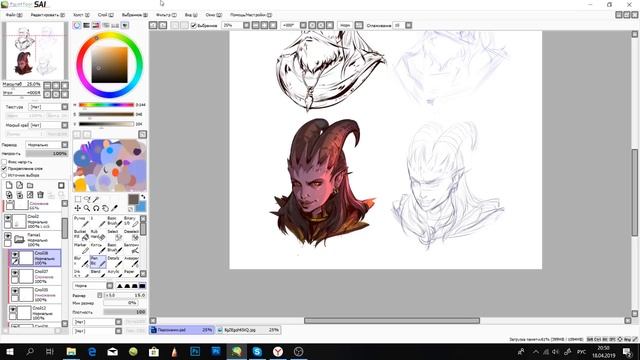The width and height of the screenshot is (640, 360).
Task: Select the magic wand tool
Action: point(96,199)
